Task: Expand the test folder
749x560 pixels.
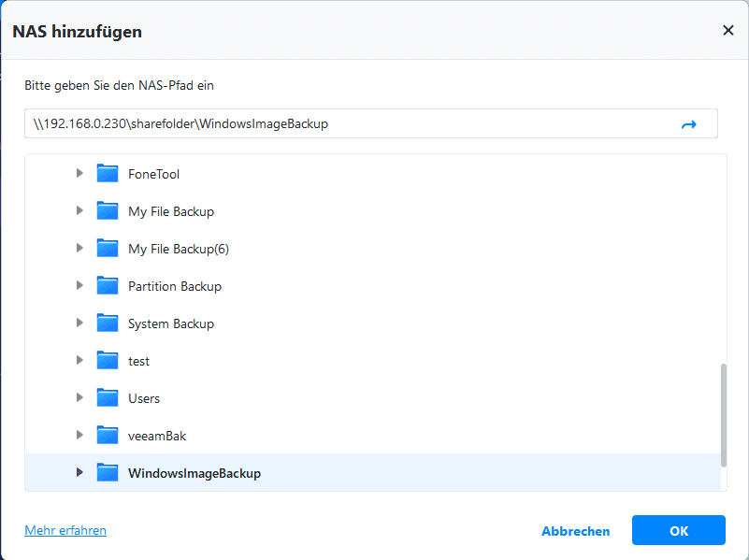Action: [x=79, y=360]
